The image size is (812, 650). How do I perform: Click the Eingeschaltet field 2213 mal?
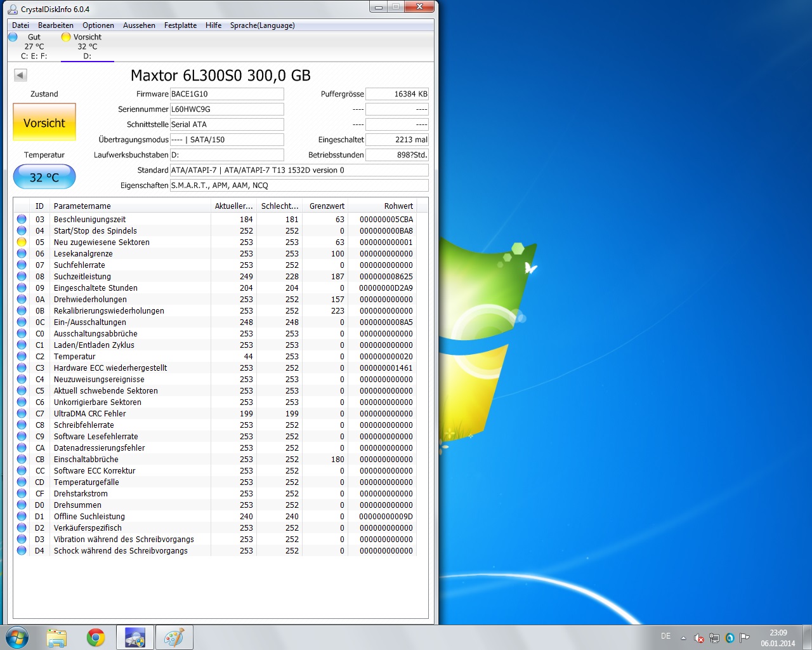click(397, 140)
